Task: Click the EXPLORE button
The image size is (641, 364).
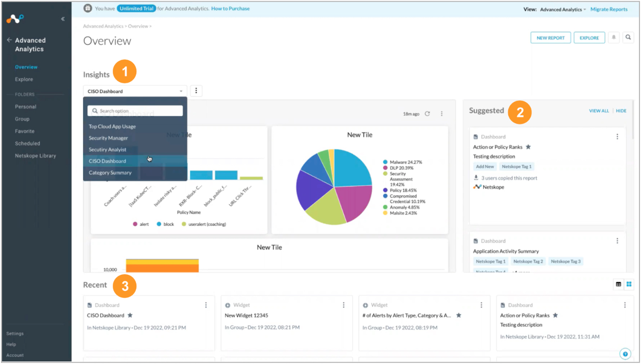Action: (x=589, y=38)
